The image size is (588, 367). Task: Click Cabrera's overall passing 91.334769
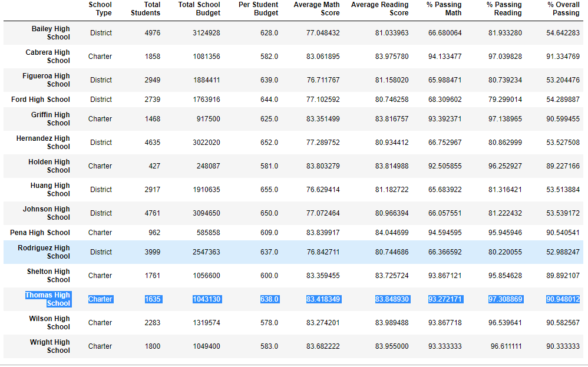pos(563,57)
